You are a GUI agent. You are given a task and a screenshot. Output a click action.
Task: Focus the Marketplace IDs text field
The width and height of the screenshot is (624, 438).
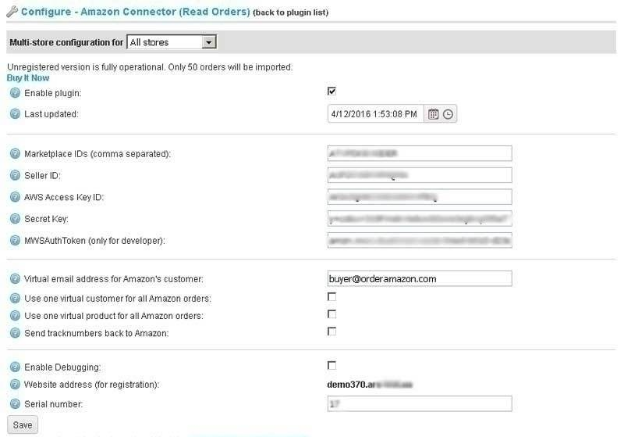419,153
